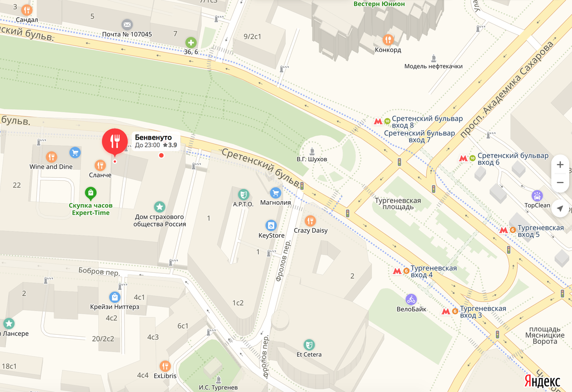Screen dimensions: 572x392
Task: Activate the my location arrow button
Action: (x=560, y=208)
